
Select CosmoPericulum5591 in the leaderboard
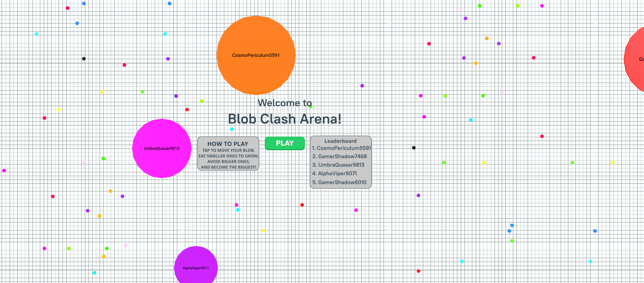(342, 148)
